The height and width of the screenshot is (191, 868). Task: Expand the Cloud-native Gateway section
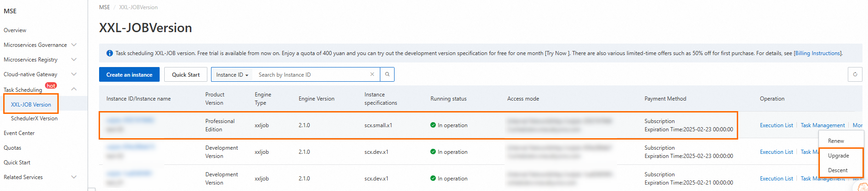click(x=74, y=74)
